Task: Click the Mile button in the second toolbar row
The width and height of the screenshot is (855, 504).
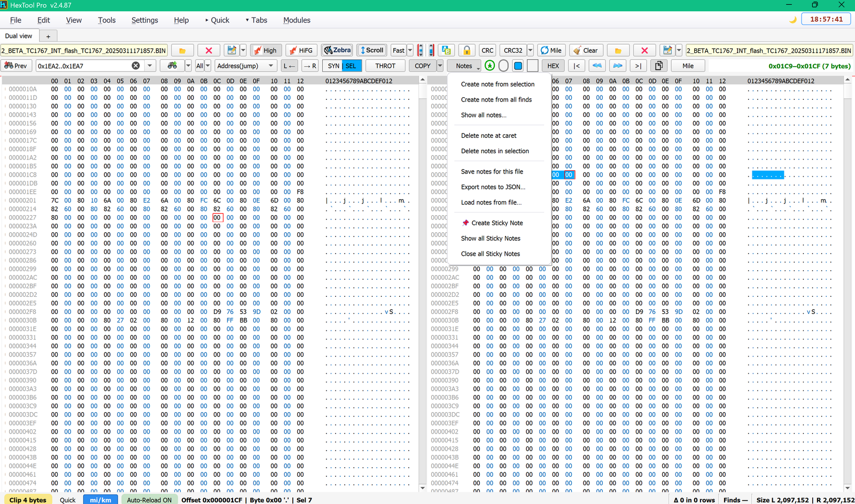Action: coord(688,66)
